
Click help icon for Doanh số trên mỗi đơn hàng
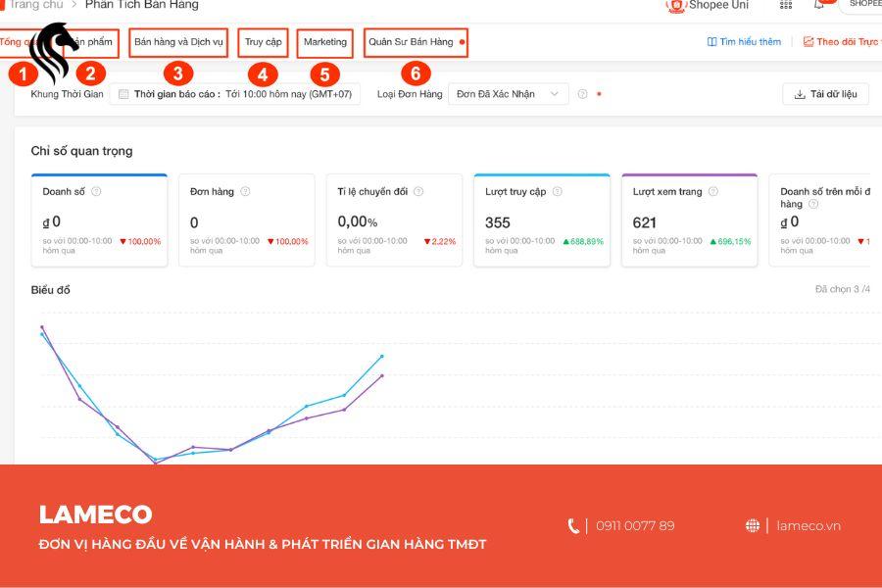(813, 204)
